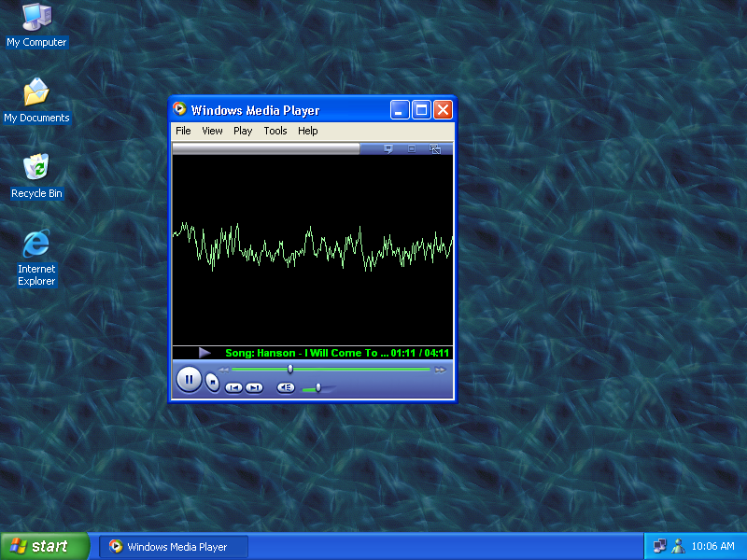This screenshot has height=560, width=747.
Task: Open the Play menu
Action: [243, 131]
